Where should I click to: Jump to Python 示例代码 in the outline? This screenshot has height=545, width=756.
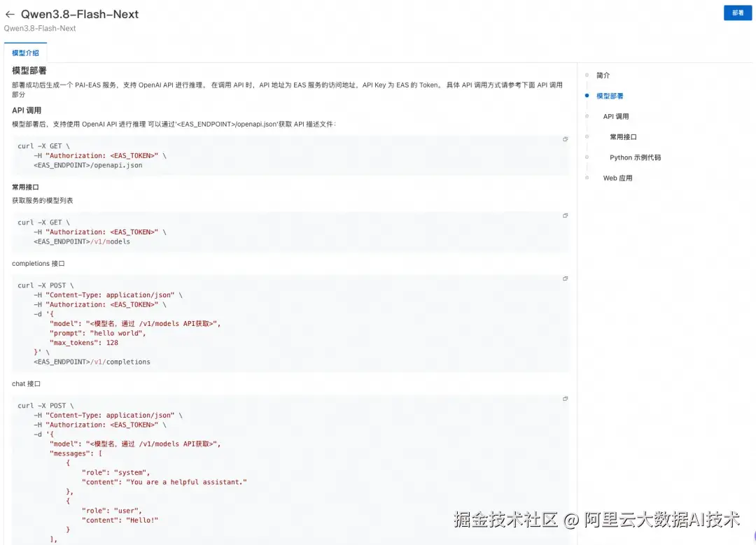tap(635, 157)
